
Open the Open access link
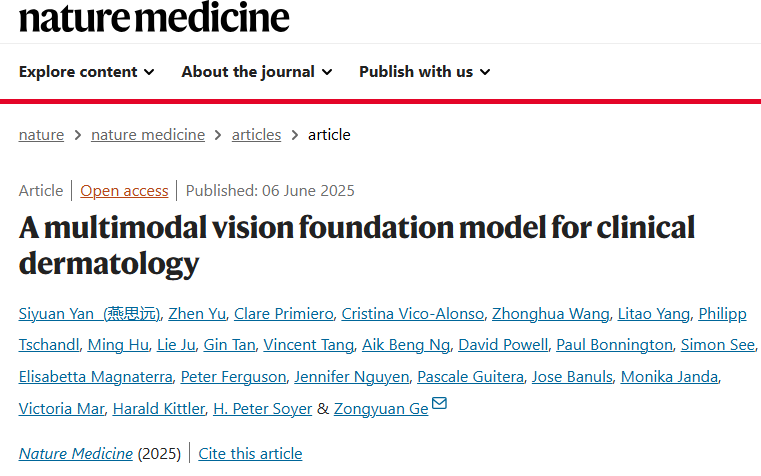pyautogui.click(x=124, y=191)
